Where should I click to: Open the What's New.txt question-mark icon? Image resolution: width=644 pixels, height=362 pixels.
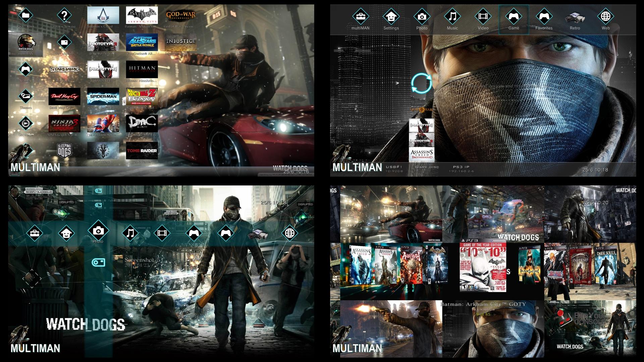(64, 15)
